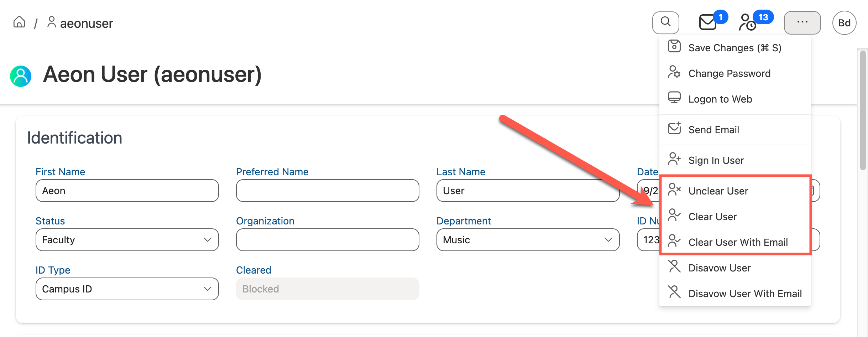The width and height of the screenshot is (868, 337).
Task: Click the Bd account avatar
Action: click(844, 22)
